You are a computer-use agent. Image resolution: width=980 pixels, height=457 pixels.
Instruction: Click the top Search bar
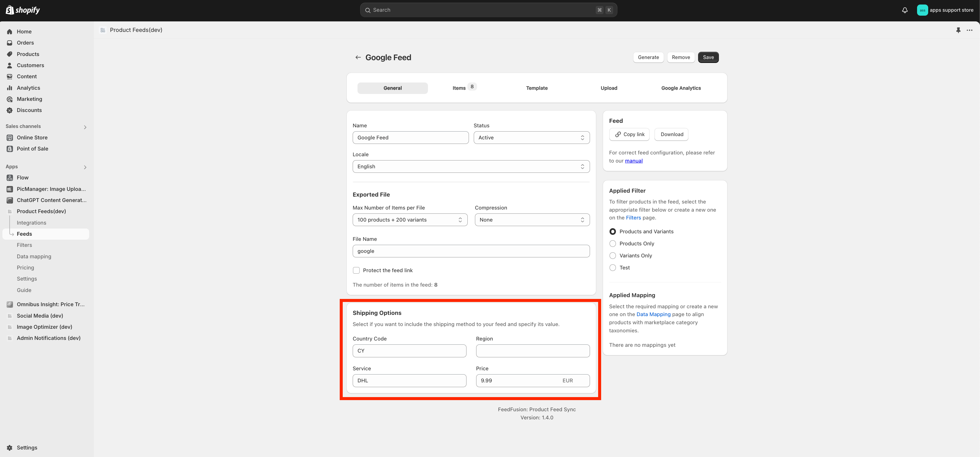coord(488,10)
